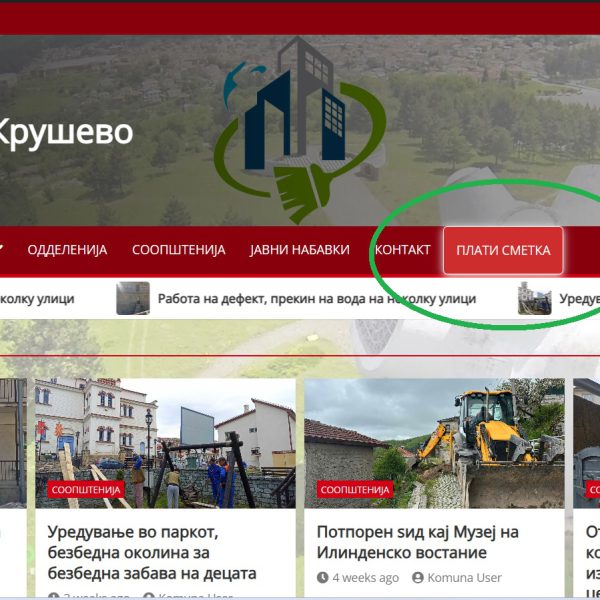The width and height of the screenshot is (600, 600).
Task: Click СООПШТЕНИЈА tag on the park article
Action: click(86, 490)
